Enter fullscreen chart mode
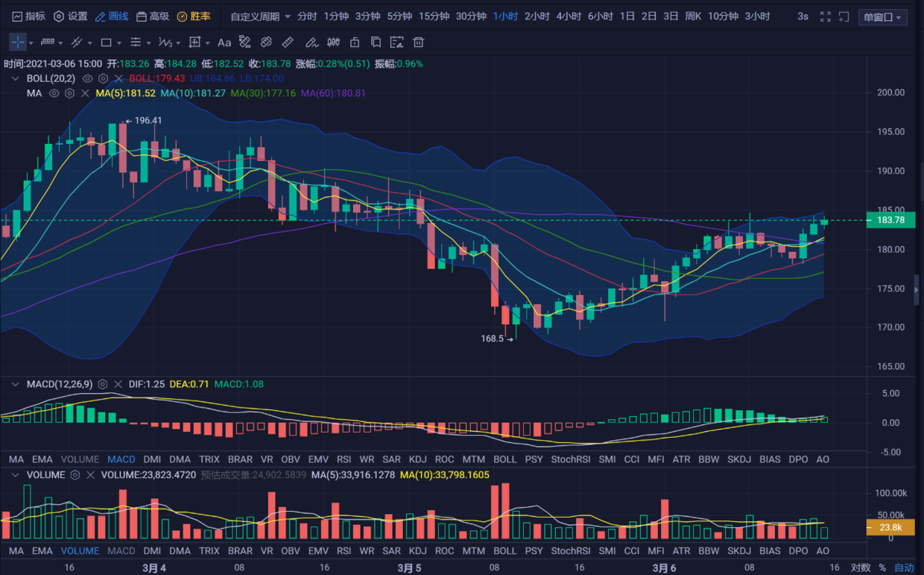Viewport: 924px width, 575px height. coord(825,16)
